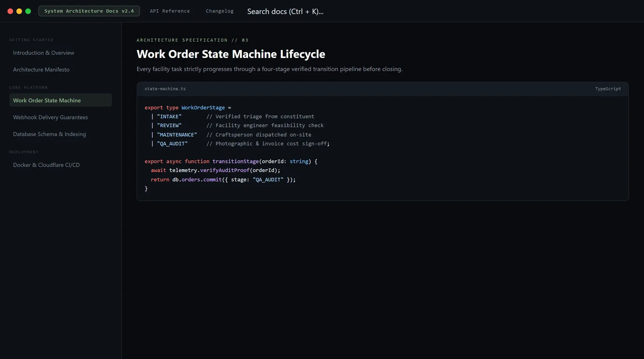Click the "Facility engineer feasibility check" comment
This screenshot has width=644, height=359.
tap(265, 125)
